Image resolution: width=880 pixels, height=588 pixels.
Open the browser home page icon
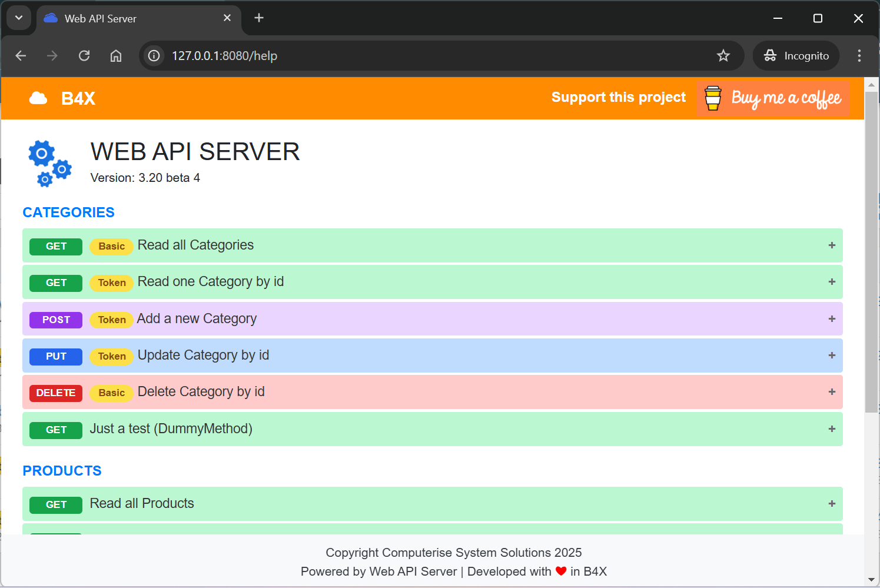coord(115,55)
